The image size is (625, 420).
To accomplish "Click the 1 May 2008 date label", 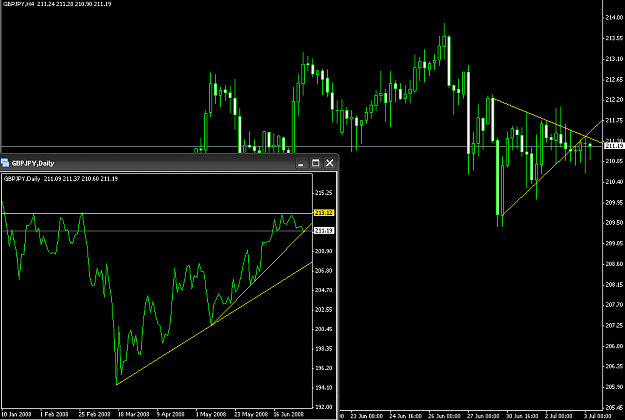I will pos(211,414).
